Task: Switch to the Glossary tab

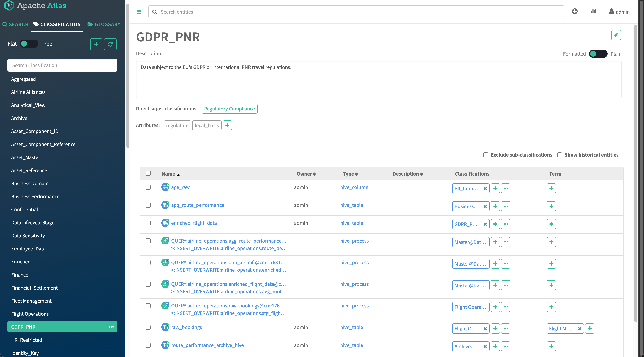Action: (104, 24)
